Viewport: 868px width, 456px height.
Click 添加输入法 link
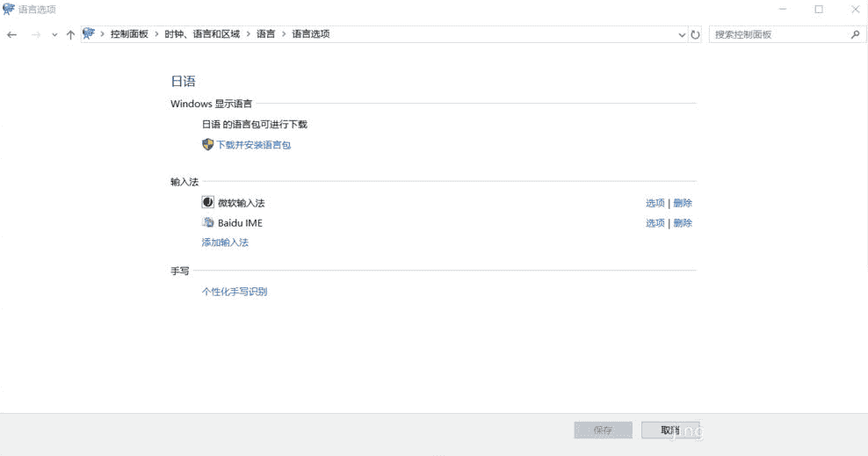coord(225,242)
